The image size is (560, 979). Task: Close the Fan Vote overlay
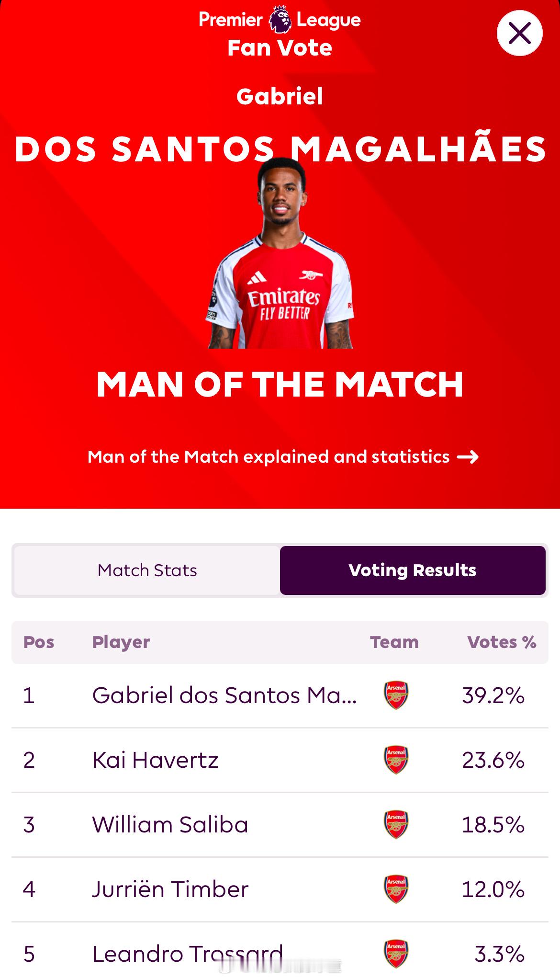tap(519, 33)
